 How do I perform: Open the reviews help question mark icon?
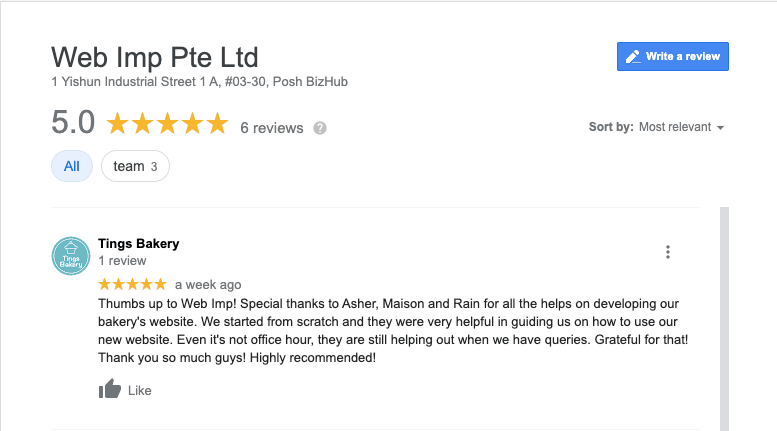click(320, 128)
